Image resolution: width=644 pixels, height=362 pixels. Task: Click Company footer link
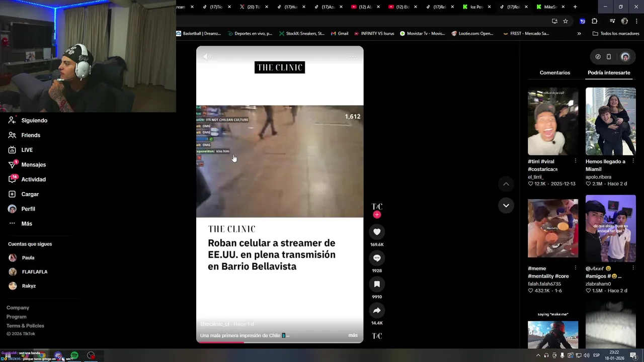click(x=18, y=308)
